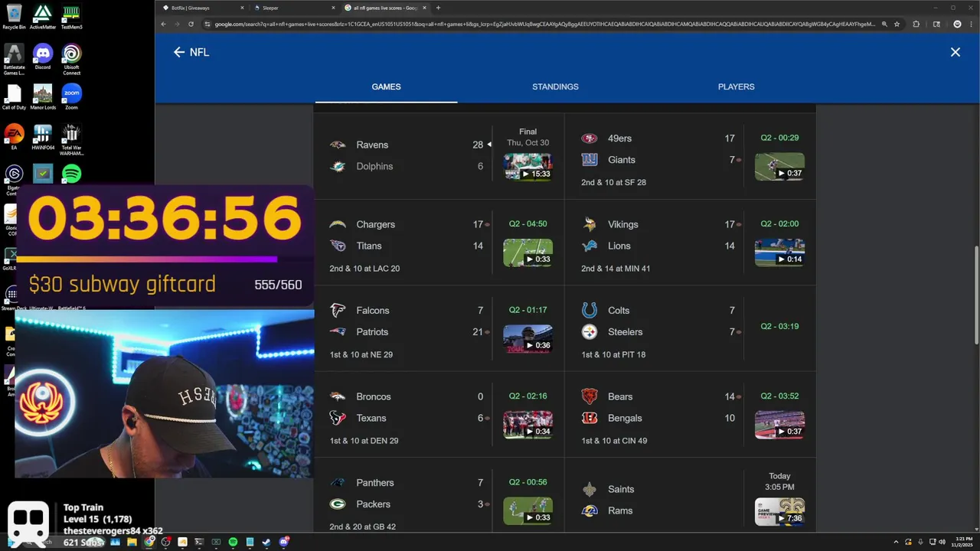Play Chargers vs Titans 0:33 clip
The height and width of the screenshot is (551, 980).
pyautogui.click(x=528, y=252)
